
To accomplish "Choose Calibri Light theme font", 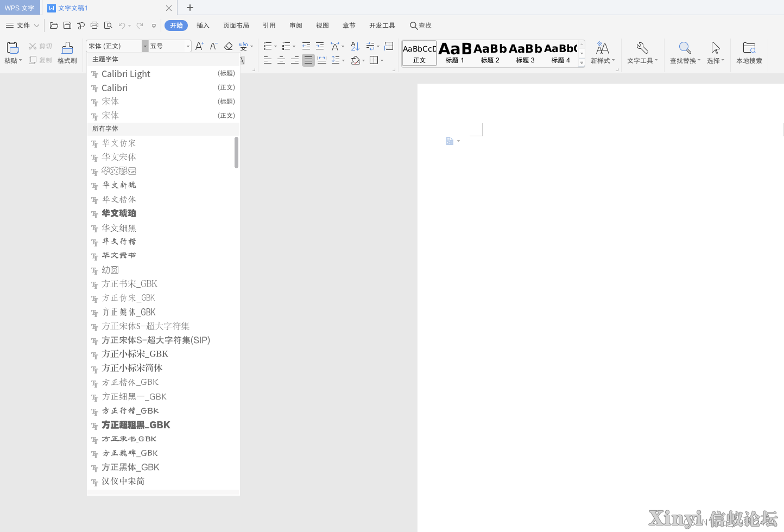I will [x=163, y=73].
